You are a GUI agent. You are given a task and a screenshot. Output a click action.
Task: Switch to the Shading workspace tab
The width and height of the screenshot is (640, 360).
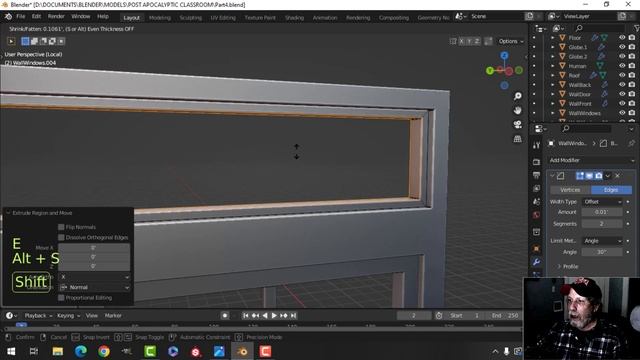tap(294, 18)
